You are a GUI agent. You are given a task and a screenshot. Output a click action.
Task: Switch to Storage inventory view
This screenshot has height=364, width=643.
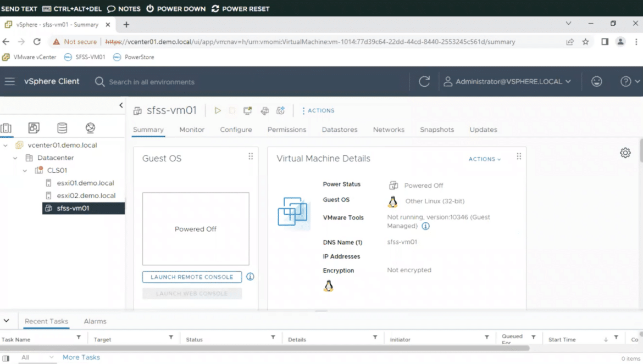pos(62,128)
